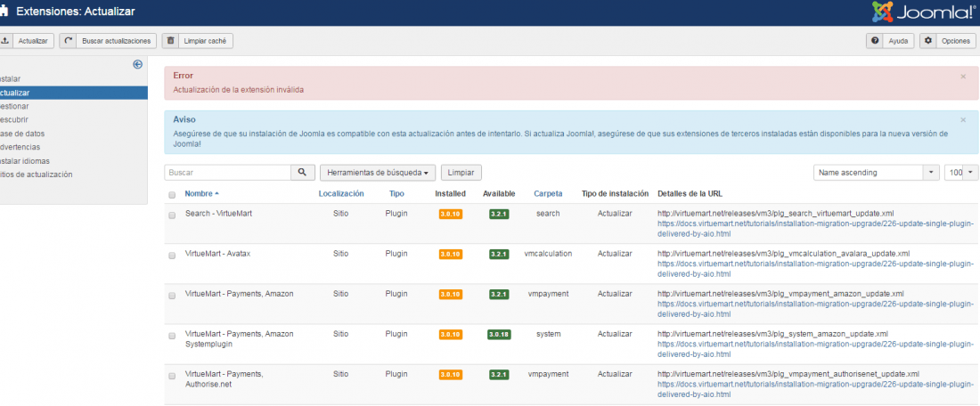Screen dimensions: 980x406
Task: Click the search magnifier button
Action: [x=303, y=173]
